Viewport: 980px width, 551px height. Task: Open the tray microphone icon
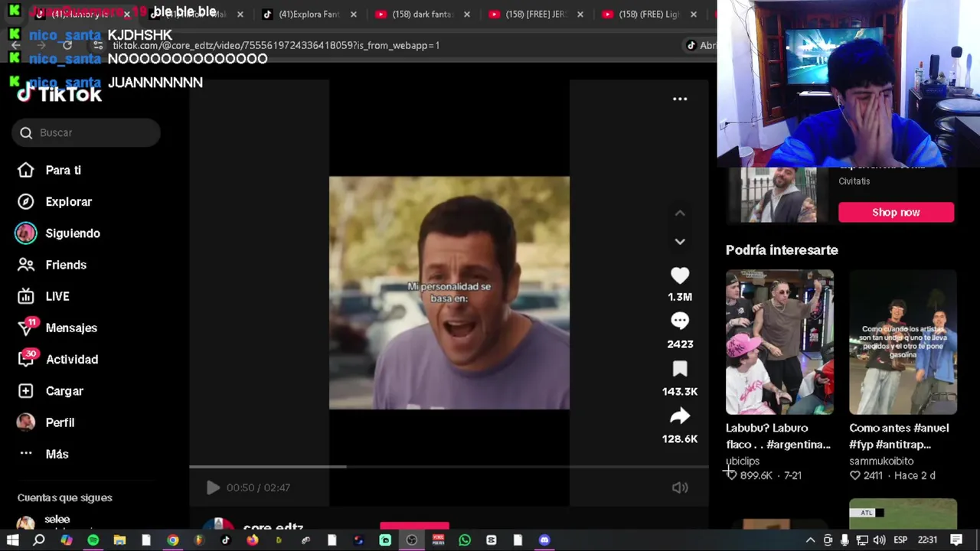[x=844, y=540]
